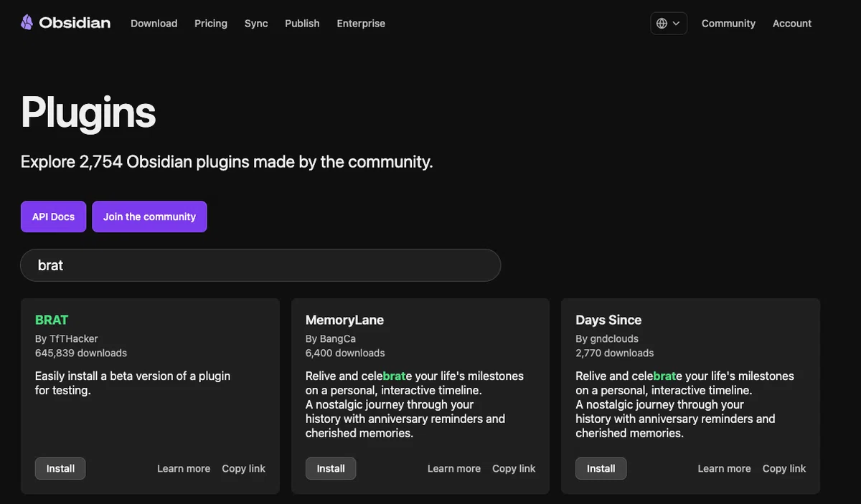The width and height of the screenshot is (861, 504).
Task: Open the Download page
Action: tap(154, 23)
